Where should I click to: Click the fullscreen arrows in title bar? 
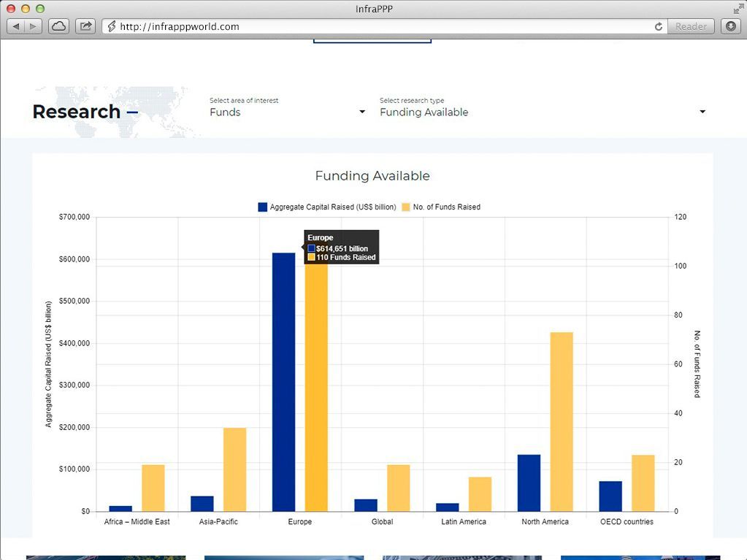(x=738, y=8)
